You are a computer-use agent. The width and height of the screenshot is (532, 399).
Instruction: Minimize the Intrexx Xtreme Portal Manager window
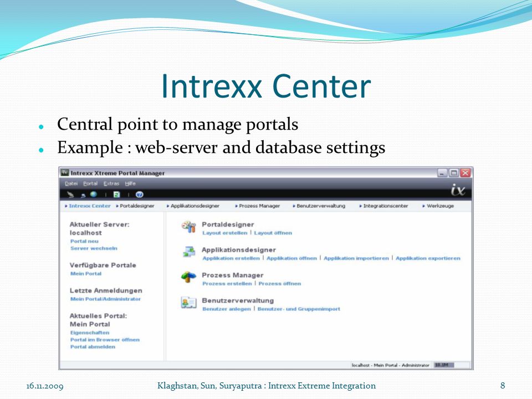point(442,173)
